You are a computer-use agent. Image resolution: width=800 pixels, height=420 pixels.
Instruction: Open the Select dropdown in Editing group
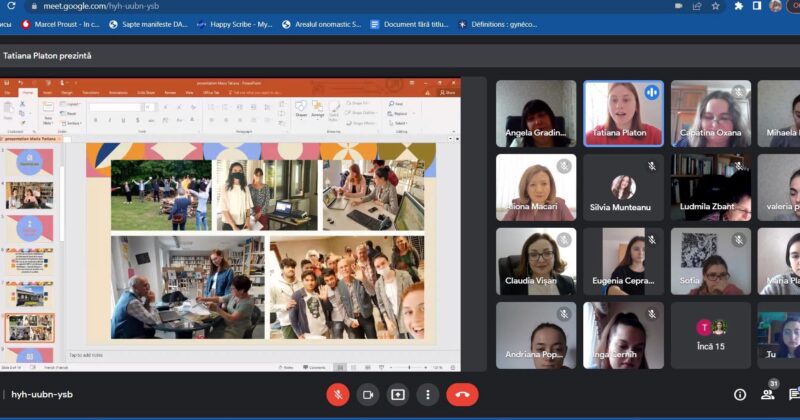coord(398,123)
